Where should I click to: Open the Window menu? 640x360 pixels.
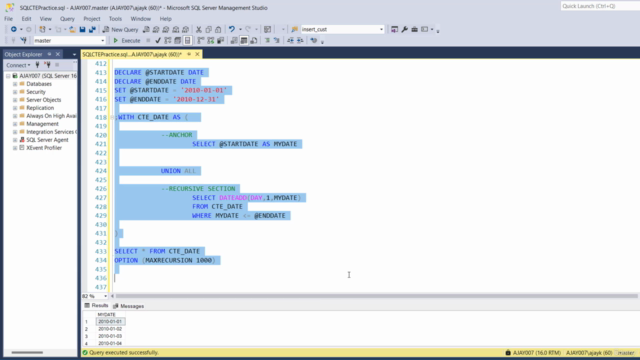coord(140,19)
